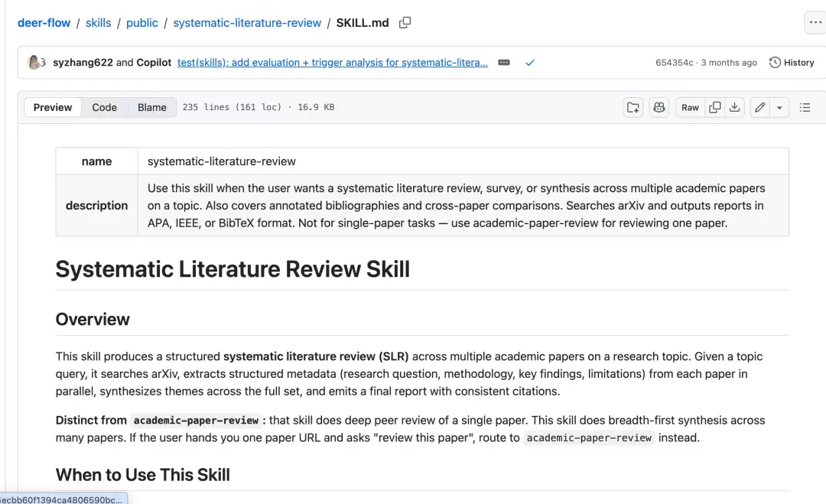Copy raw file contents
826x504 pixels.
(715, 107)
